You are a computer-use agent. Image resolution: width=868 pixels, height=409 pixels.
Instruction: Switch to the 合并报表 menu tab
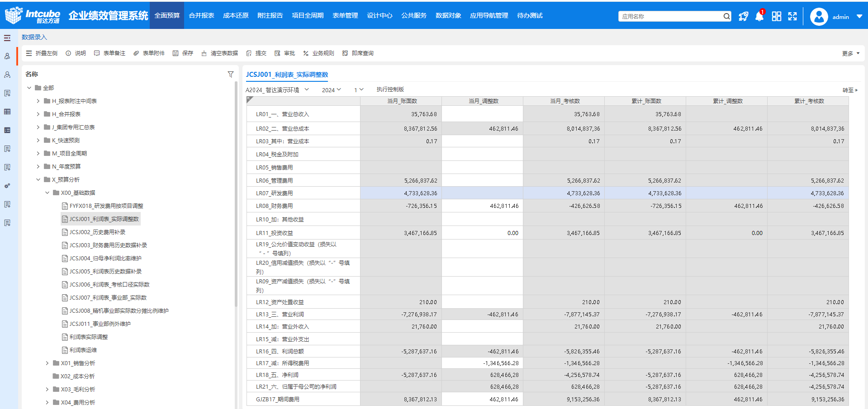(x=201, y=15)
